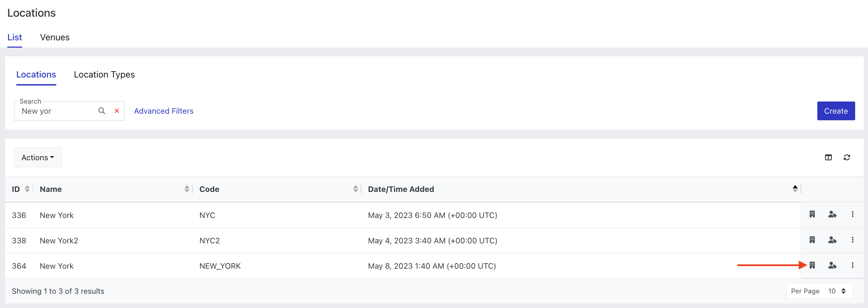Open three-dot menu for location 364
This screenshot has height=308, width=868.
[x=852, y=265]
